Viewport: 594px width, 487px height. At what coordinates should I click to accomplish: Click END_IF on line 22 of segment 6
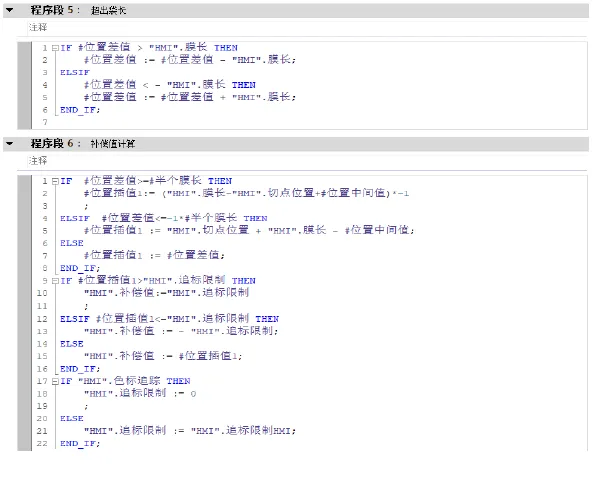coord(80,443)
